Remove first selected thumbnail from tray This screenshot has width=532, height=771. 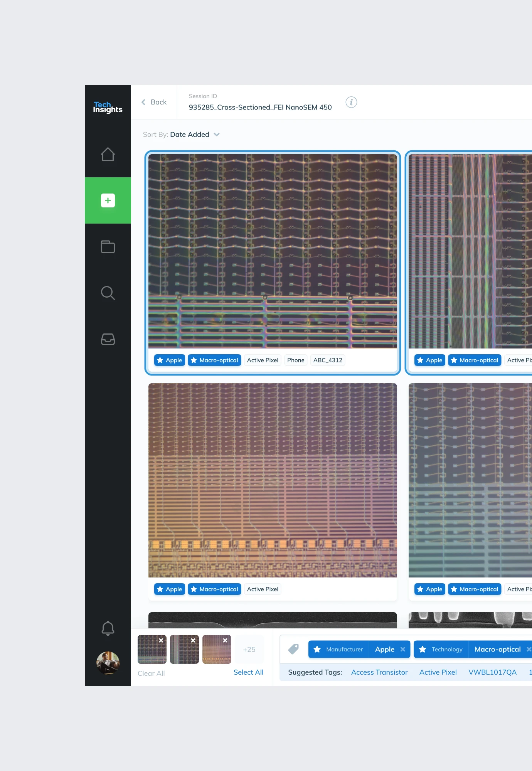point(161,640)
